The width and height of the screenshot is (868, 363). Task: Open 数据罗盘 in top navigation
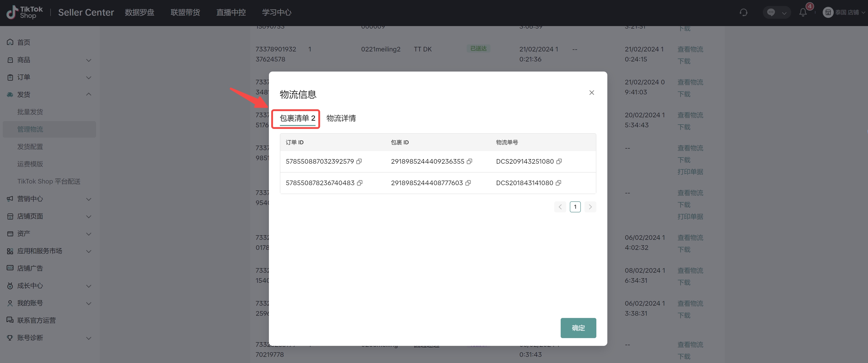point(139,13)
